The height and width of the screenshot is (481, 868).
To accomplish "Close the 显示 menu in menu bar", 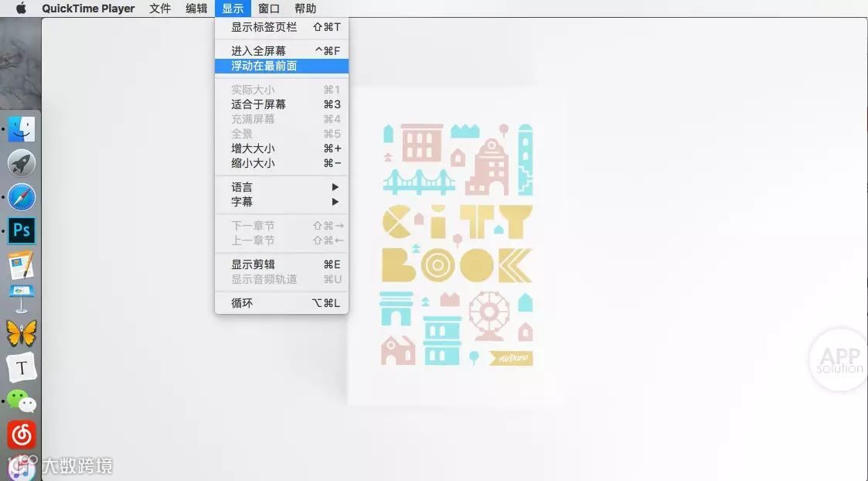I will pyautogui.click(x=233, y=9).
